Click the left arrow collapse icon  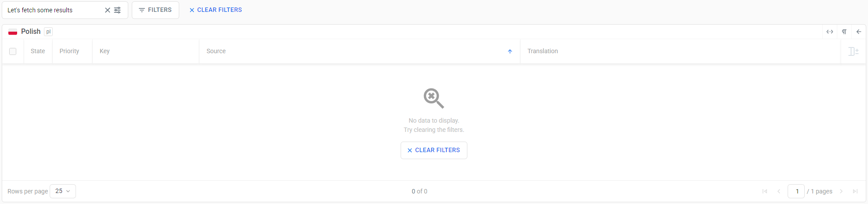859,32
